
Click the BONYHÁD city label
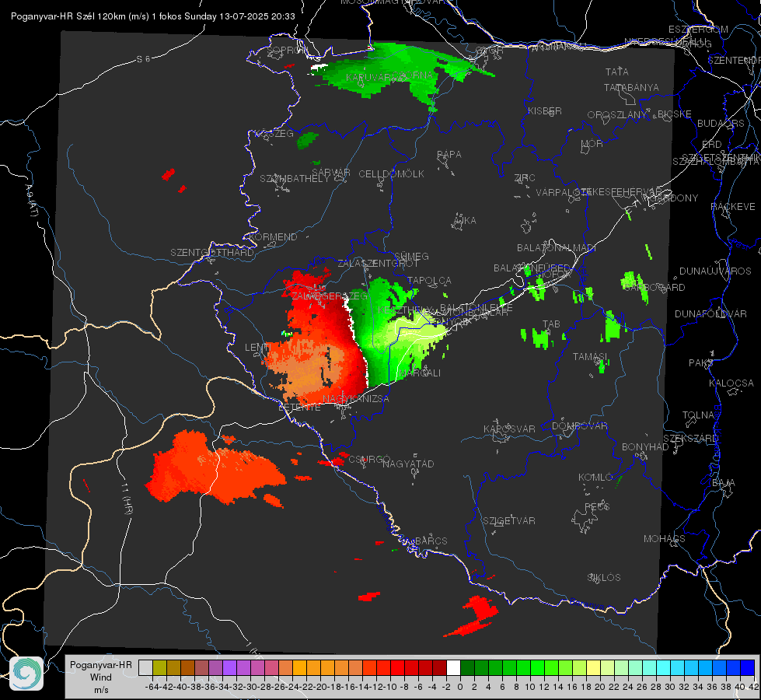(x=645, y=447)
